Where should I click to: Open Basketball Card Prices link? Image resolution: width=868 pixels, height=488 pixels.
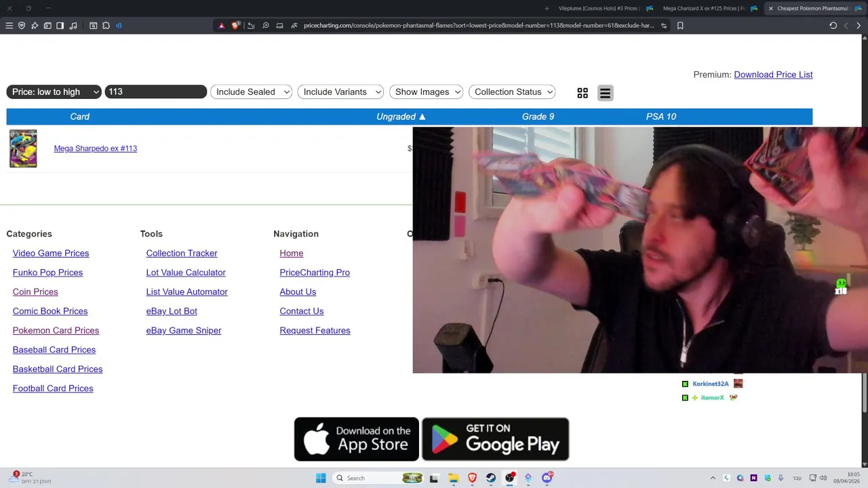[x=58, y=369]
